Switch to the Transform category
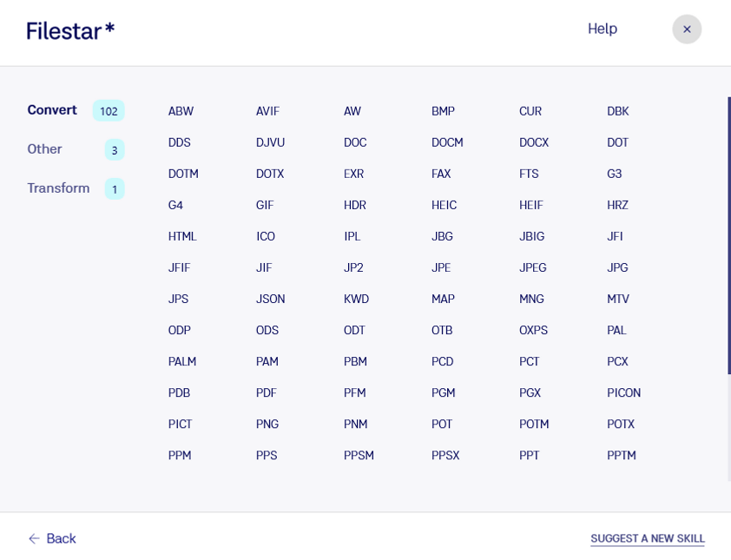Screen dimensions: 731x560 coord(58,188)
